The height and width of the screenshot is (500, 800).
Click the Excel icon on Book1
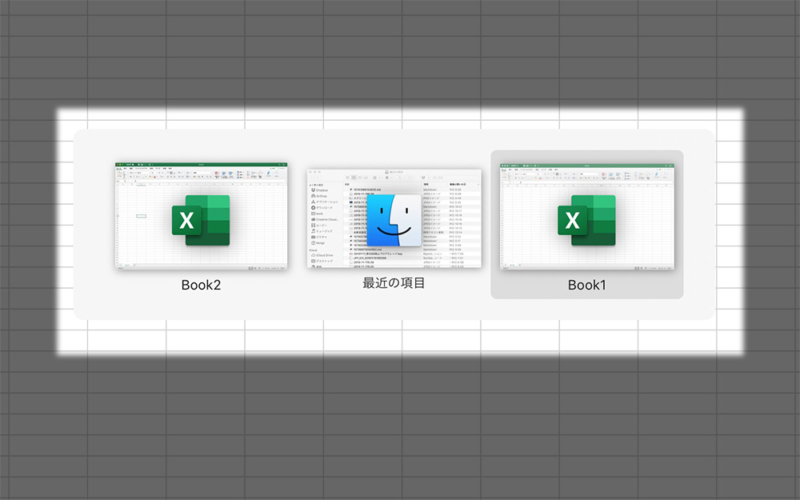coord(587,220)
